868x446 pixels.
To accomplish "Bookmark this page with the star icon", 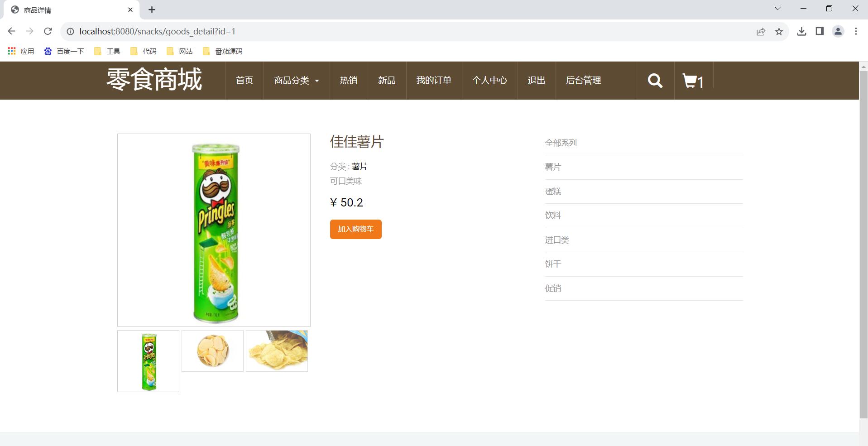I will point(779,31).
